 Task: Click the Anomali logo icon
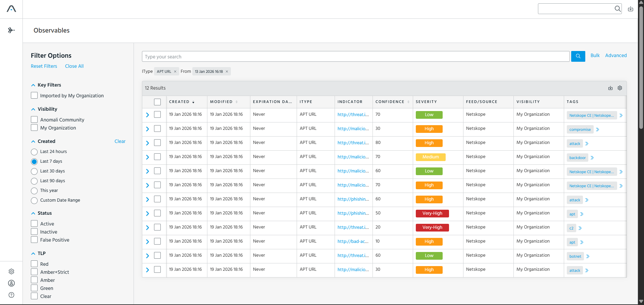tap(11, 9)
